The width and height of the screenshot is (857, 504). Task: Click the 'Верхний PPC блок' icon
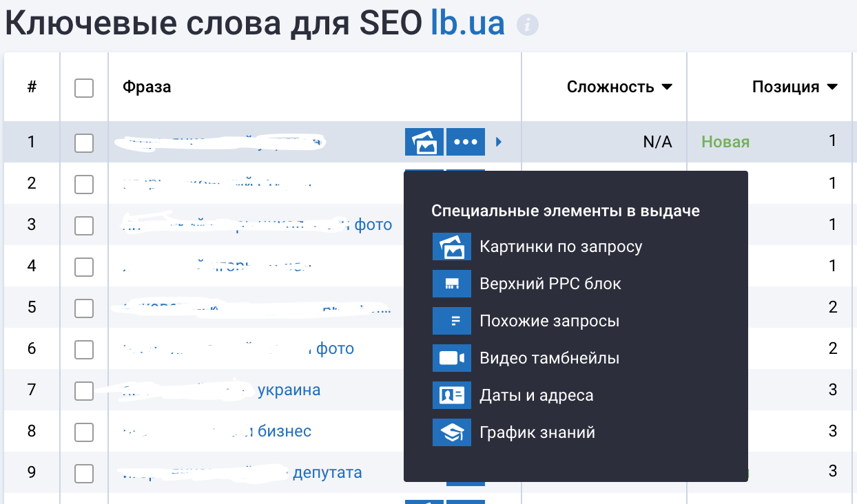tap(452, 284)
